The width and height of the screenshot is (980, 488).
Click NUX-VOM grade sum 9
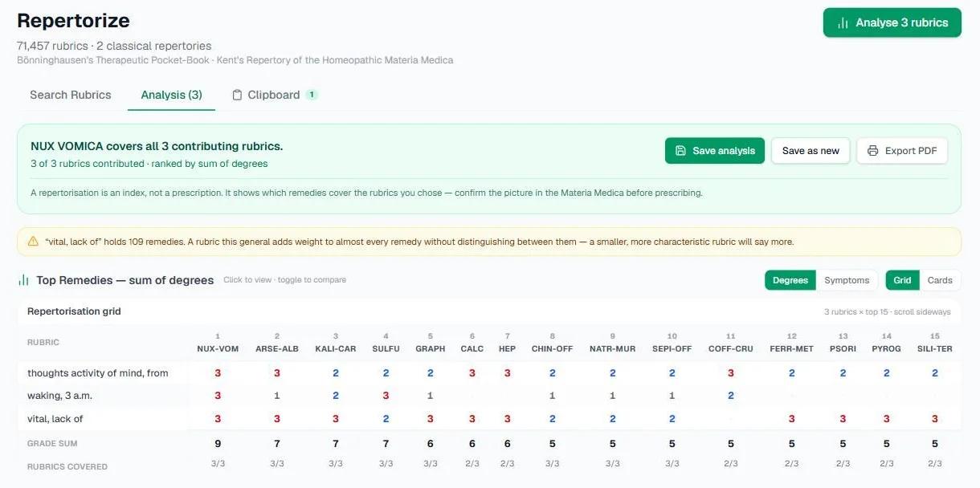point(218,444)
